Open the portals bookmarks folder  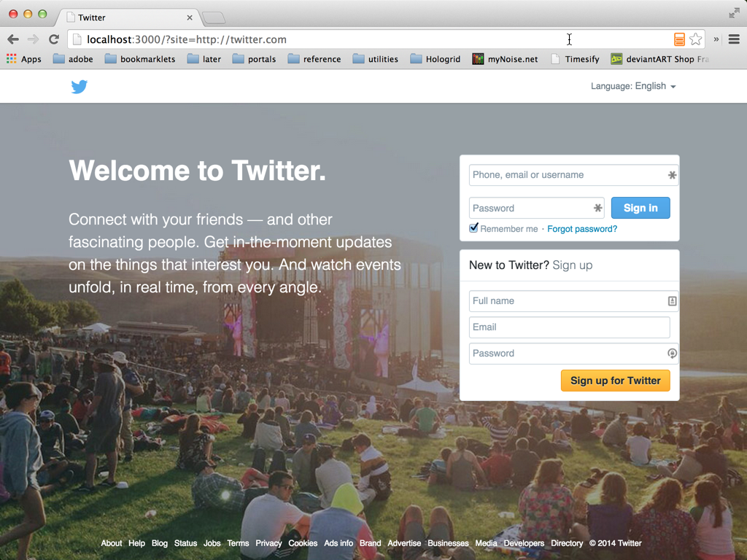(254, 59)
